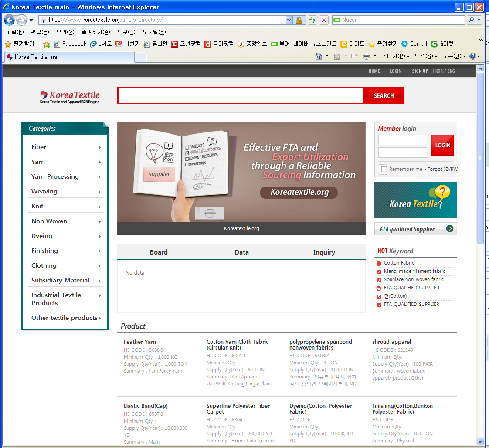Open the Feather Yarn product link
This screenshot has width=489, height=448.
[x=140, y=342]
